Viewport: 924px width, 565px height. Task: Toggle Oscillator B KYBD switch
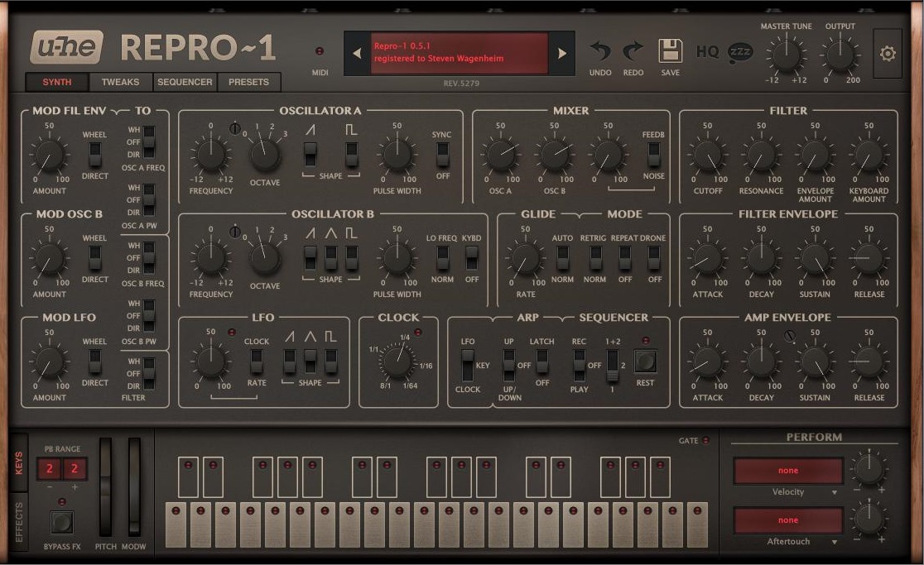click(x=471, y=258)
